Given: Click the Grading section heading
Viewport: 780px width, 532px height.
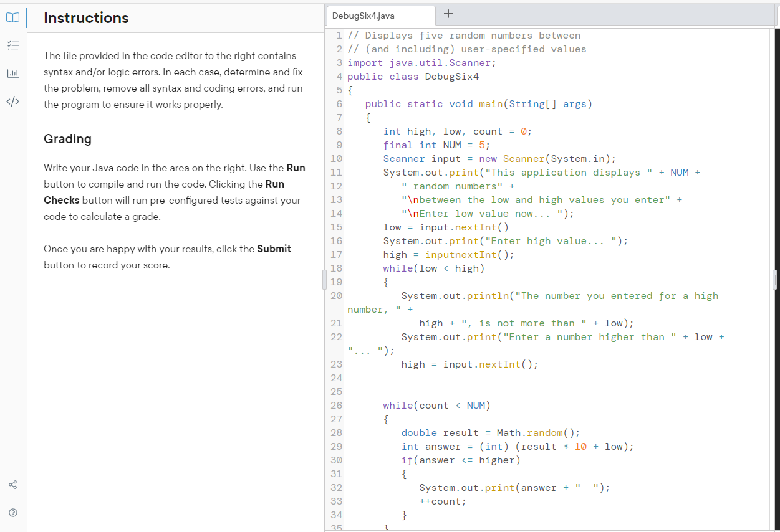Looking at the screenshot, I should [x=67, y=138].
